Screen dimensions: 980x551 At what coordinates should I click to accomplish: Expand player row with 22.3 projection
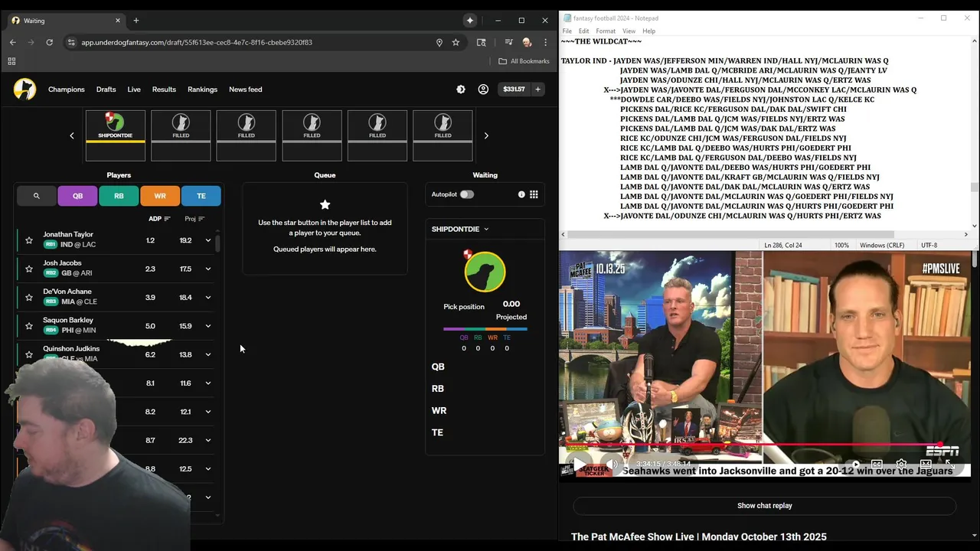207,440
